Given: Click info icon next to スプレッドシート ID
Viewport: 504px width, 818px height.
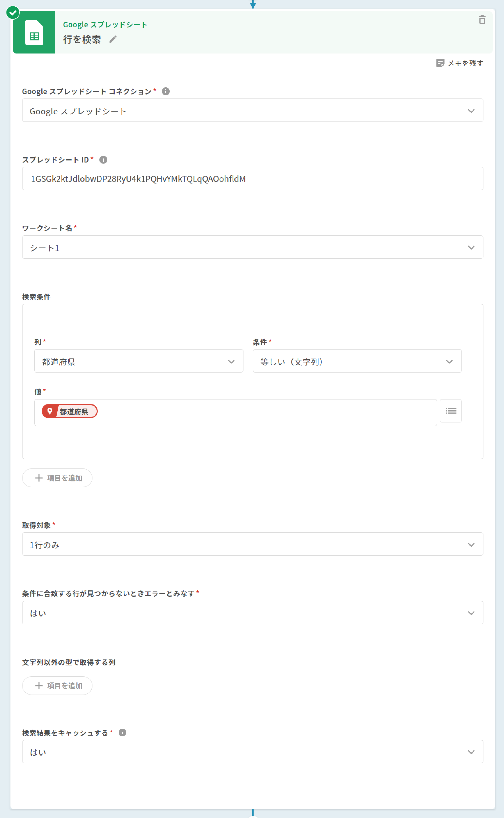Looking at the screenshot, I should (103, 160).
